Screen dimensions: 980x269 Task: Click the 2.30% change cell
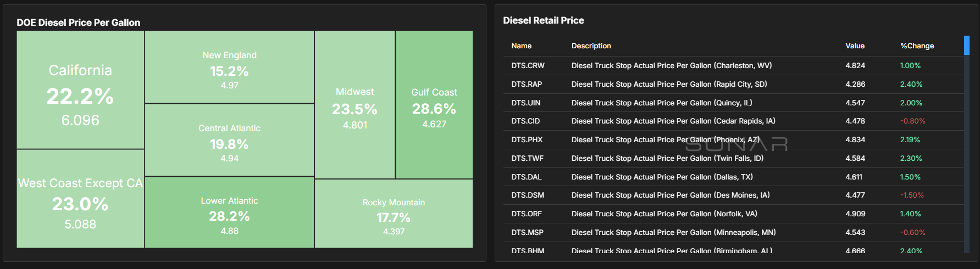[x=911, y=158]
